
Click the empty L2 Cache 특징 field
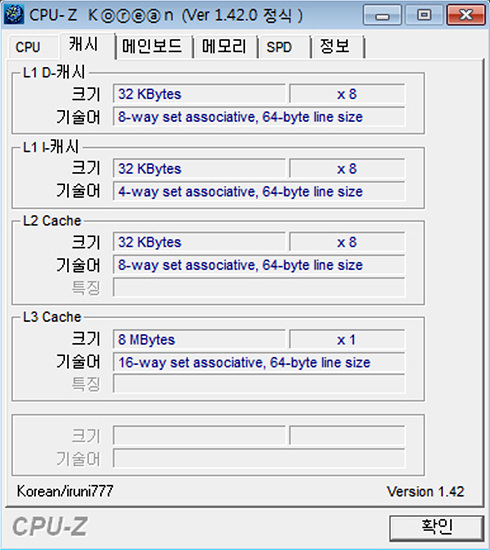click(x=259, y=287)
